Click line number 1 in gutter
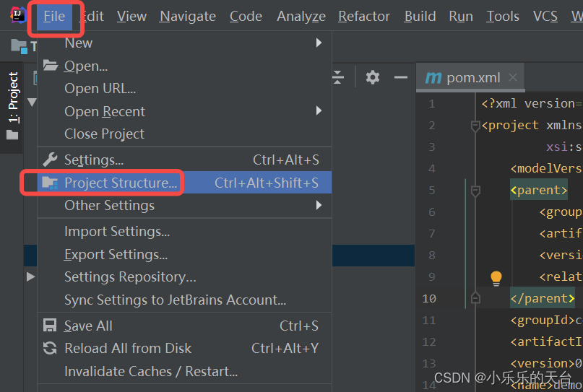The width and height of the screenshot is (583, 392). click(x=432, y=104)
